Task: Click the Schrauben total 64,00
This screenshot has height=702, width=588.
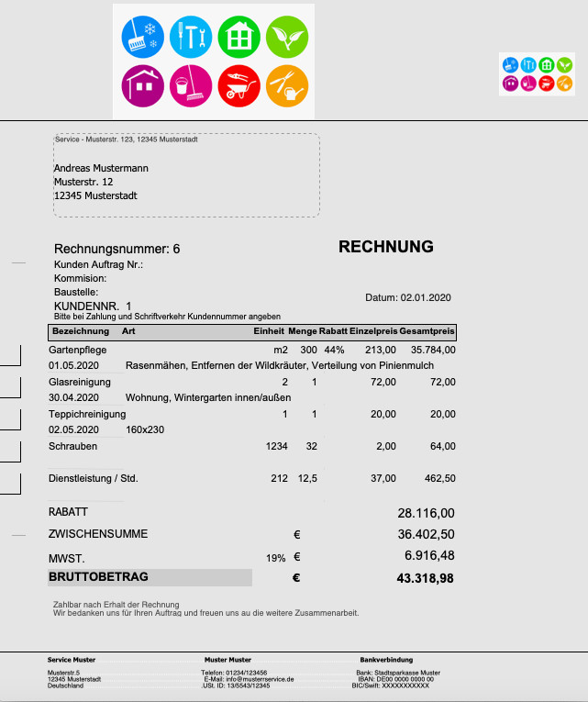Action: tap(443, 446)
